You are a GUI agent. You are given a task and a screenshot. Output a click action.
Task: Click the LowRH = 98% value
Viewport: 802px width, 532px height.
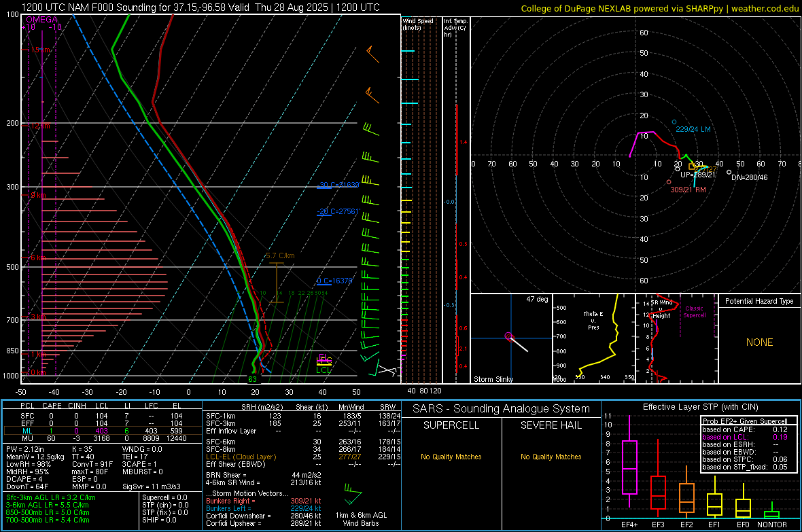click(29, 464)
